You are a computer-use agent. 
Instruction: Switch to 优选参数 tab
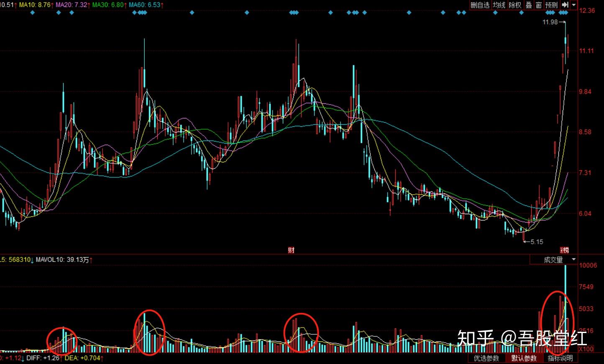point(486,359)
